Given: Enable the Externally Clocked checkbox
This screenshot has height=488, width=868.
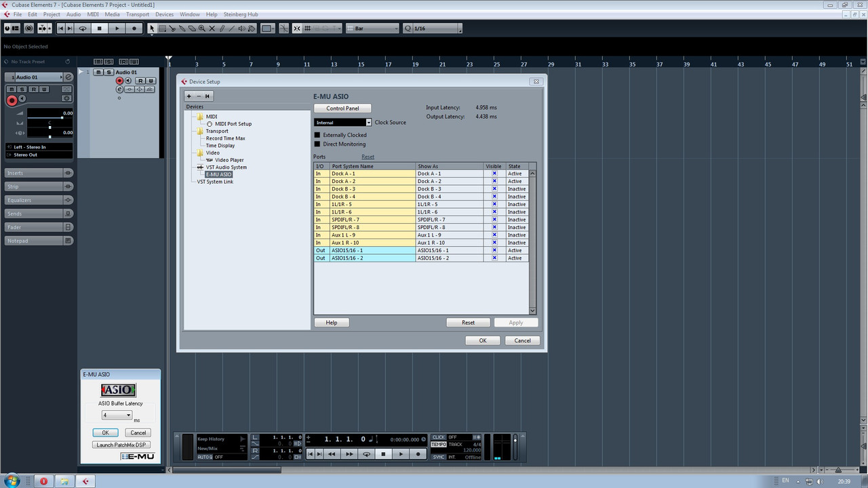Looking at the screenshot, I should coord(317,135).
